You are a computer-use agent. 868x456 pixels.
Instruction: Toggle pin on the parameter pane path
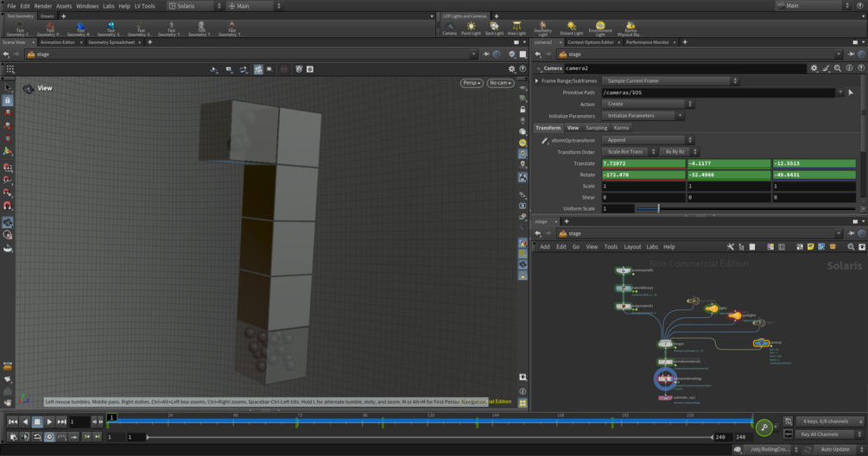coord(851,54)
